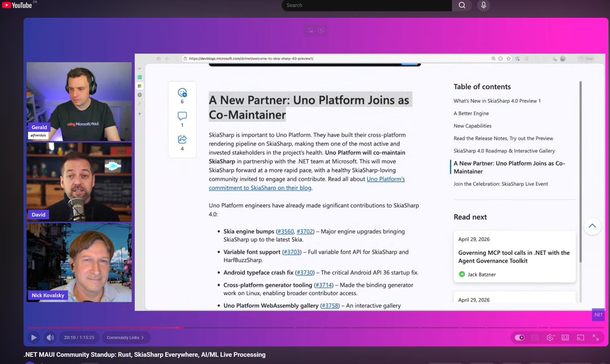
Task: Open pull request #3730 link
Action: tap(305, 273)
